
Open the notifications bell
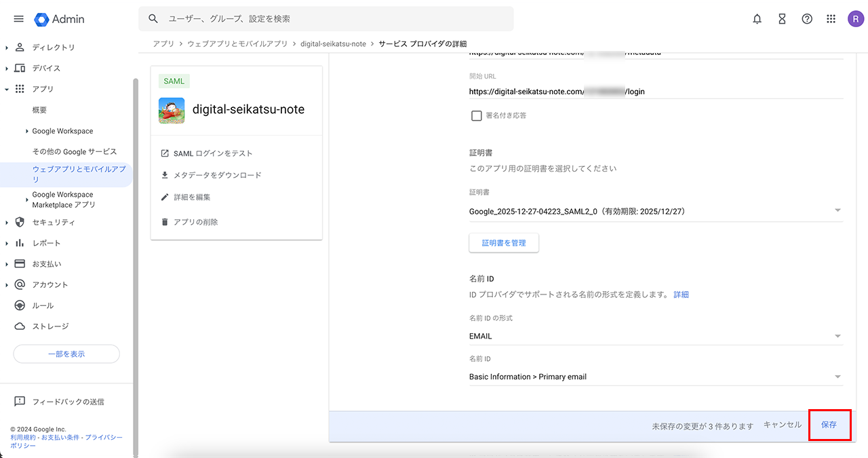[757, 19]
